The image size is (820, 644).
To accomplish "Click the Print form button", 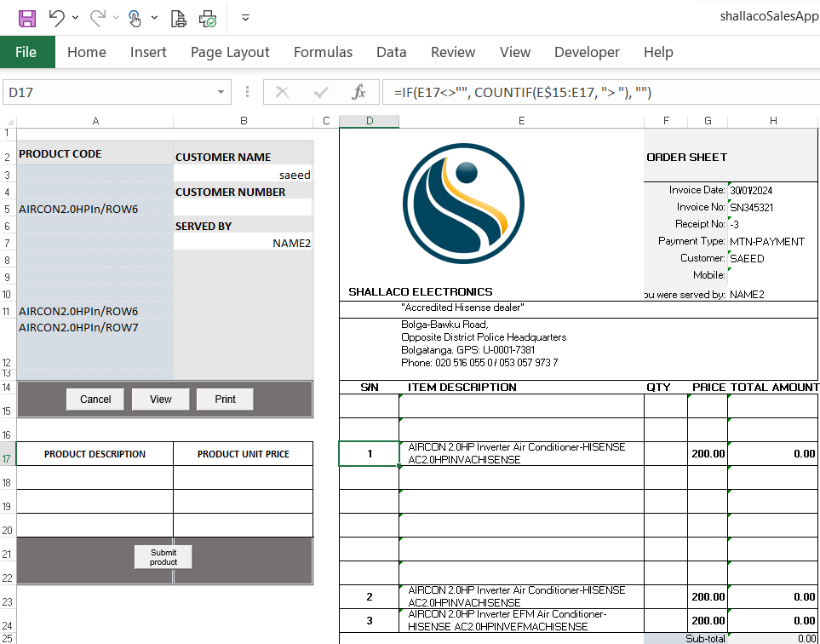I will [x=225, y=400].
